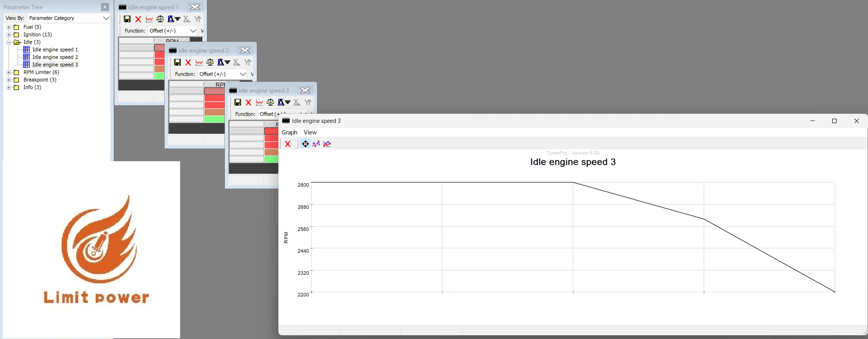Click the line chart icon in graph toolbar

point(327,144)
